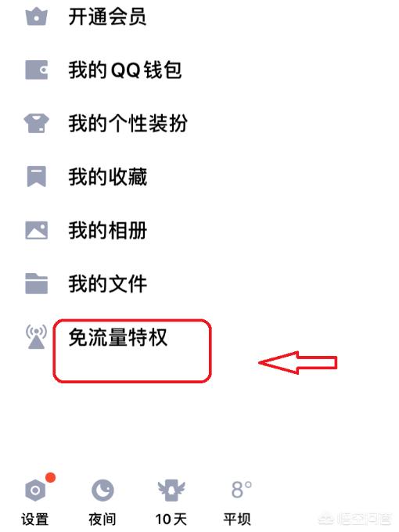Tap the 设置 text label
This screenshot has height=532, width=399.
click(35, 519)
